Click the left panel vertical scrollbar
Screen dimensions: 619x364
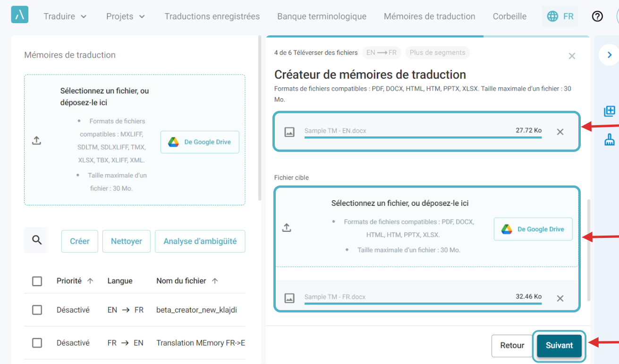[259, 118]
